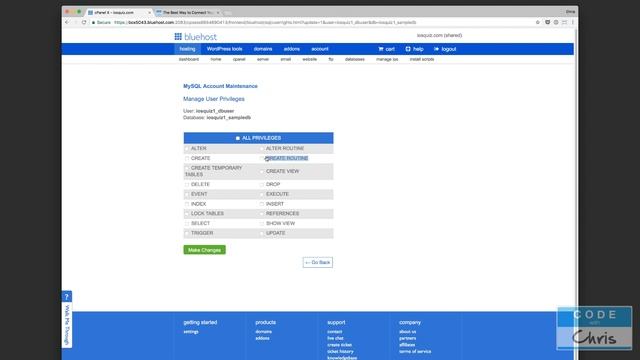Check the DELETE privilege

[187, 184]
